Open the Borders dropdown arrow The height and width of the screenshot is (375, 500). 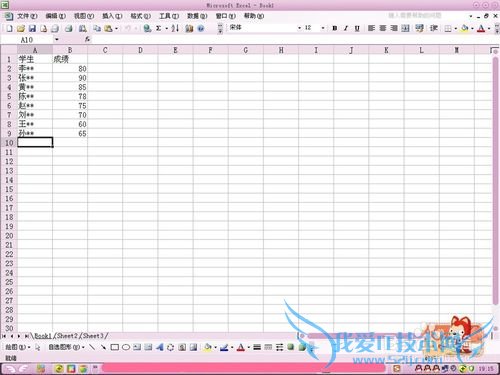(x=456, y=28)
